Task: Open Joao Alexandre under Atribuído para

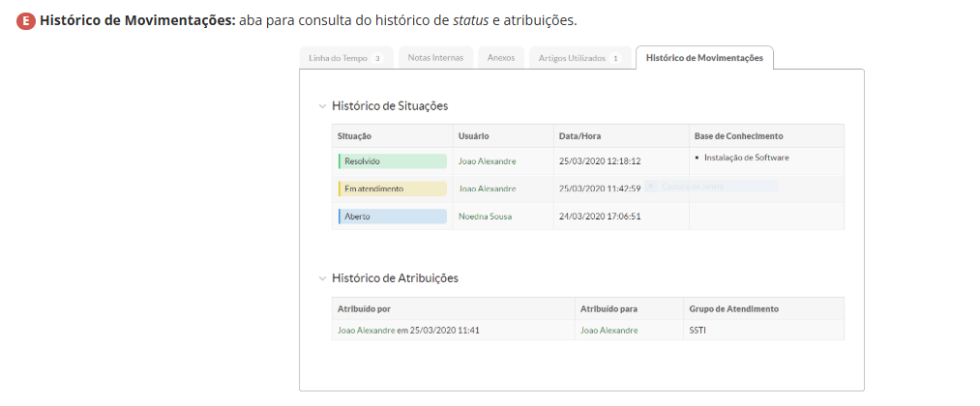Action: click(609, 331)
